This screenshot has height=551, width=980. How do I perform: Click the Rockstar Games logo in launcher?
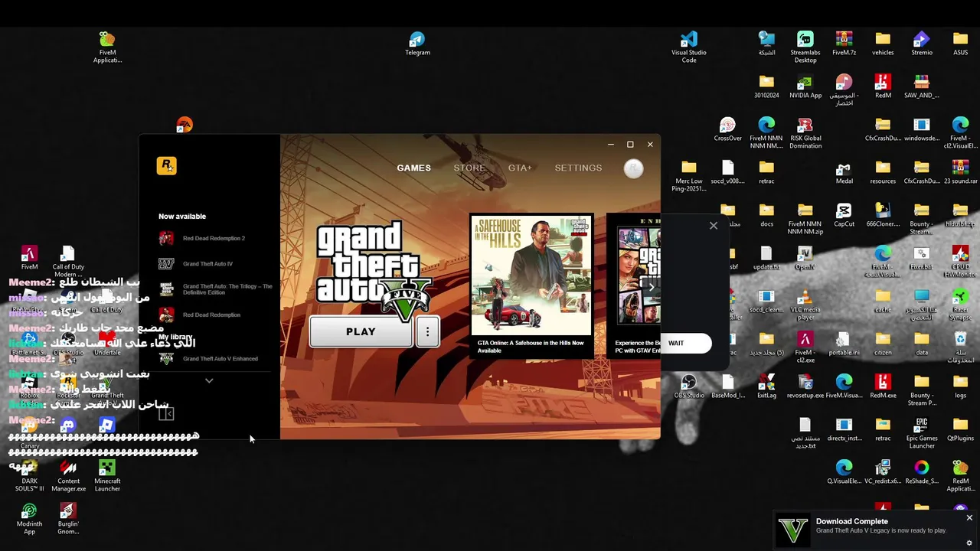[166, 165]
